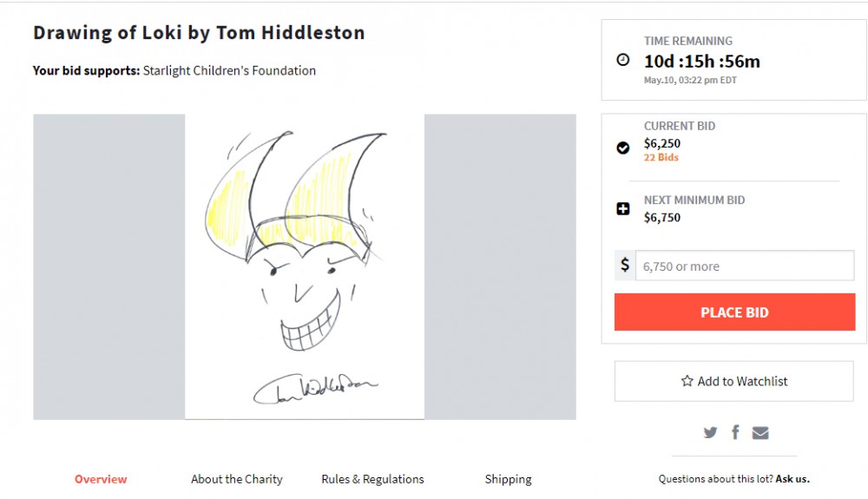Click the 10d:15h:56m countdown timer

(701, 61)
